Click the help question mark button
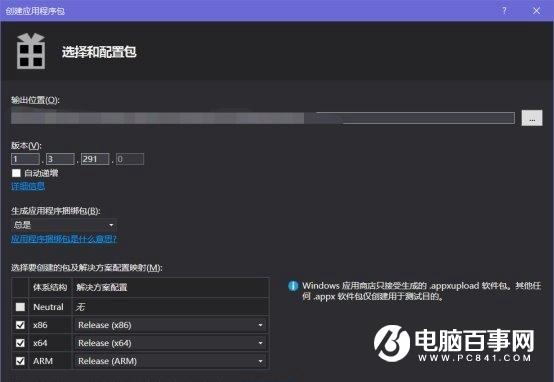The width and height of the screenshot is (554, 382). [504, 11]
